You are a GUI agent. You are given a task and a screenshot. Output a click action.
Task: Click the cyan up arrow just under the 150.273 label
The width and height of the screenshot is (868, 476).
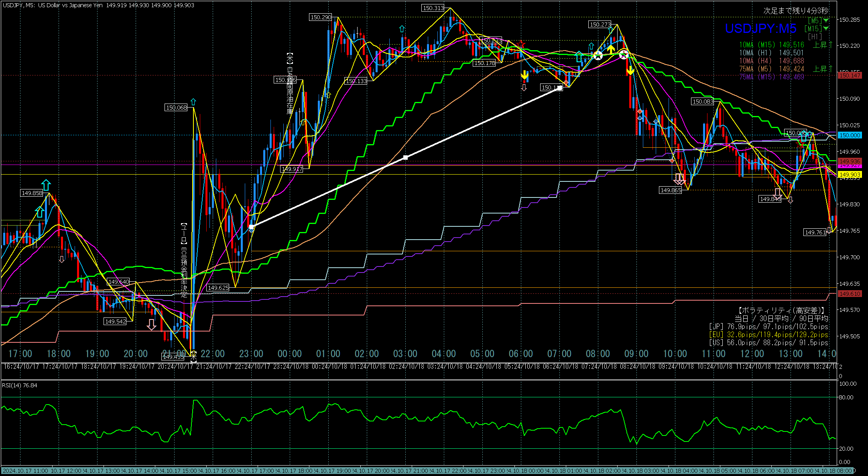610,30
